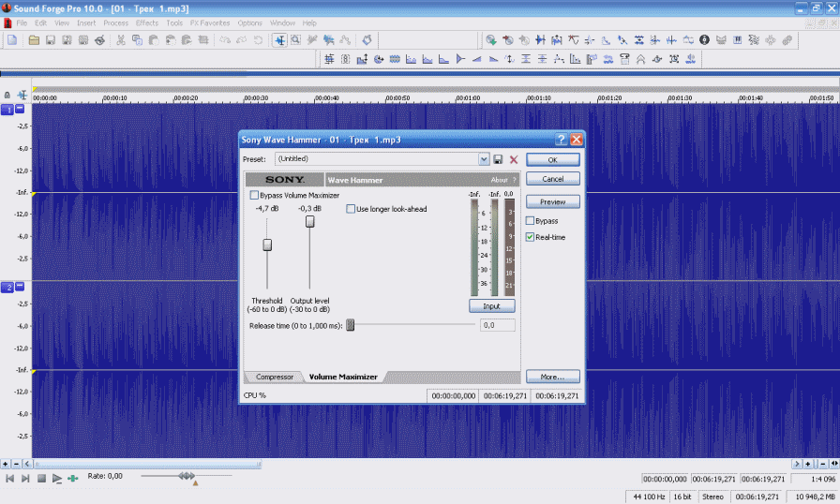Click the black disc icon in effects toolbar

(704, 40)
